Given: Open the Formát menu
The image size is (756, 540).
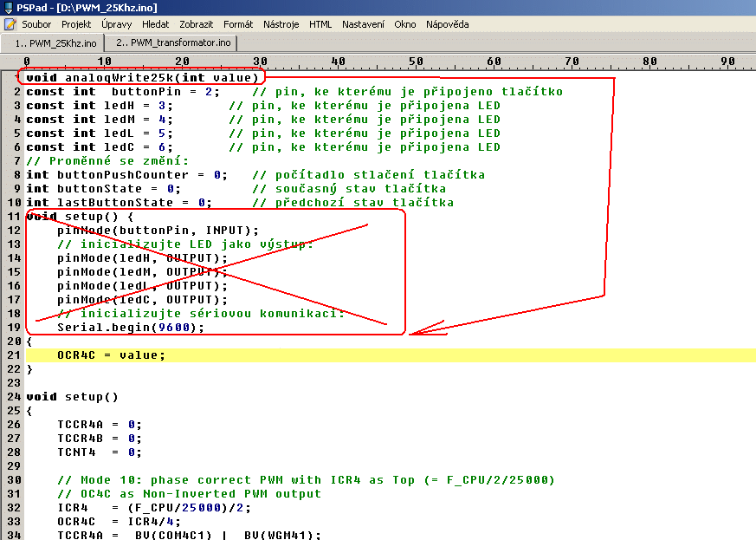Looking at the screenshot, I should coord(238,24).
